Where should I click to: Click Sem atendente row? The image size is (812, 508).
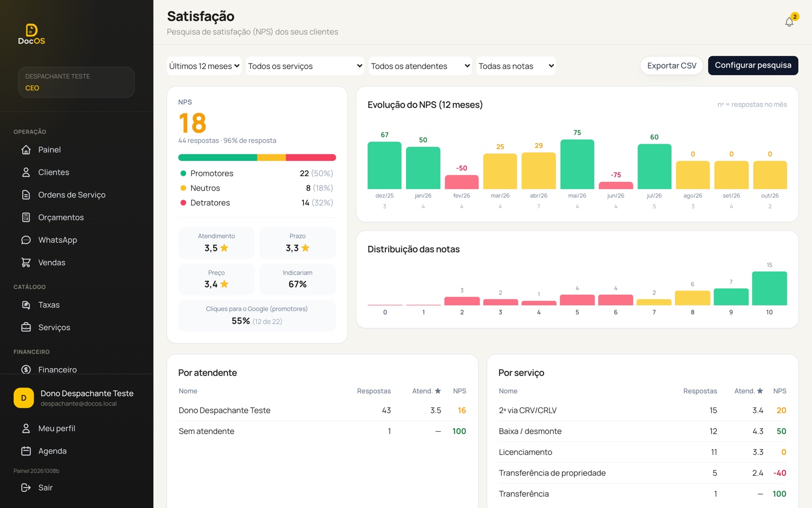322,431
